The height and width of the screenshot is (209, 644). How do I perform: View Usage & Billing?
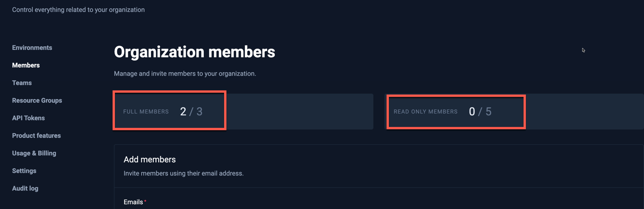click(34, 153)
